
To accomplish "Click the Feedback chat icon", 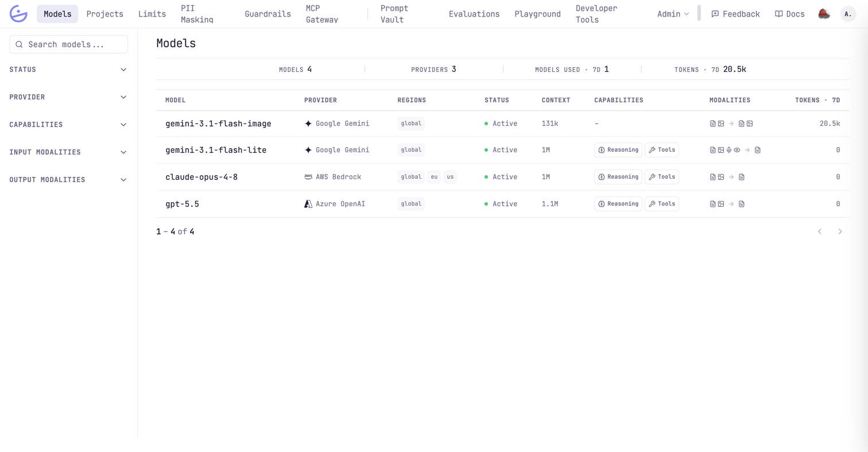I will [x=715, y=14].
